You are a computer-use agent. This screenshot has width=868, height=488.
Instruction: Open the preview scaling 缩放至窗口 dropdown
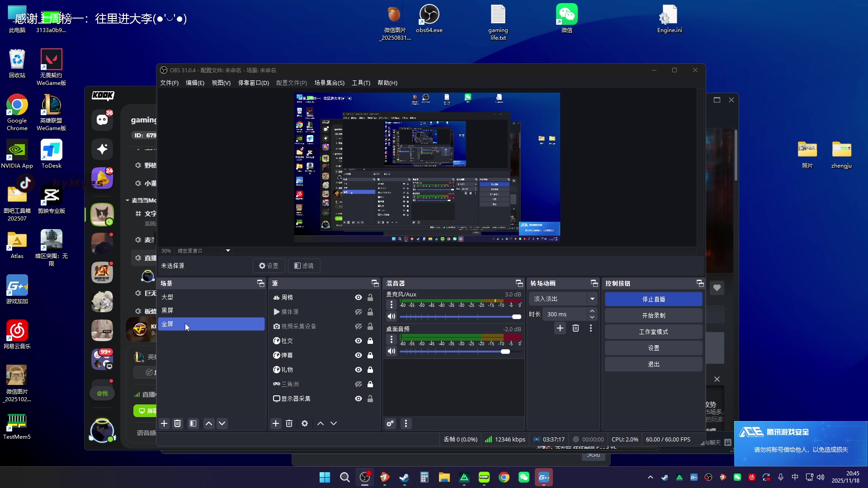click(228, 250)
